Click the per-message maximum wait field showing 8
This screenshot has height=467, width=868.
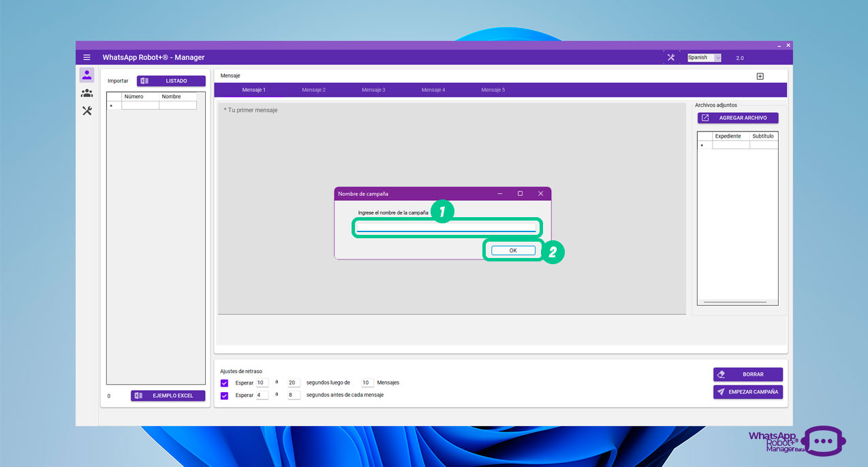click(294, 395)
